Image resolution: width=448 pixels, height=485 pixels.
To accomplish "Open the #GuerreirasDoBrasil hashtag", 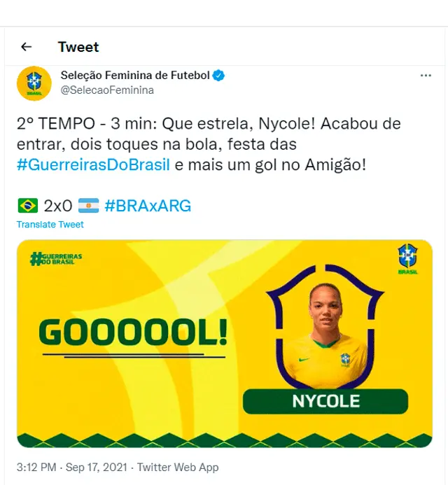I will coord(94,166).
